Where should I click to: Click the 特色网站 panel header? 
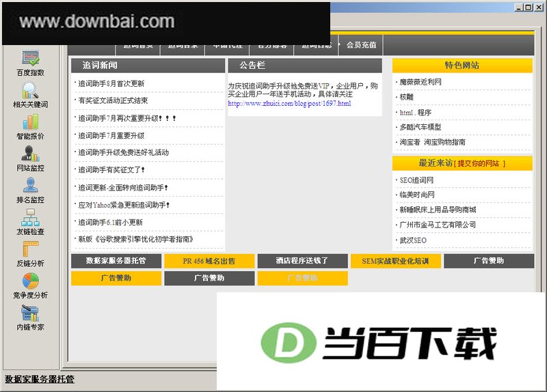462,66
